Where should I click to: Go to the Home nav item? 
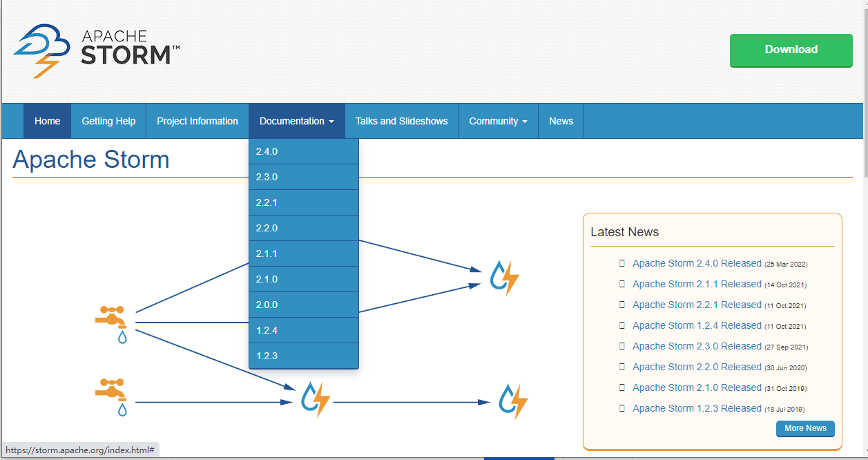tap(47, 121)
